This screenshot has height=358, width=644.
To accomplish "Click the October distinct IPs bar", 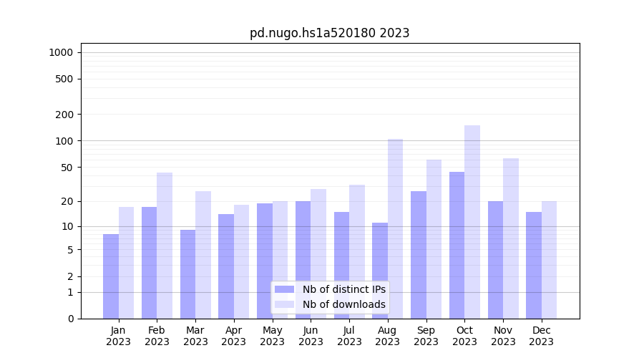I will coord(457,245).
